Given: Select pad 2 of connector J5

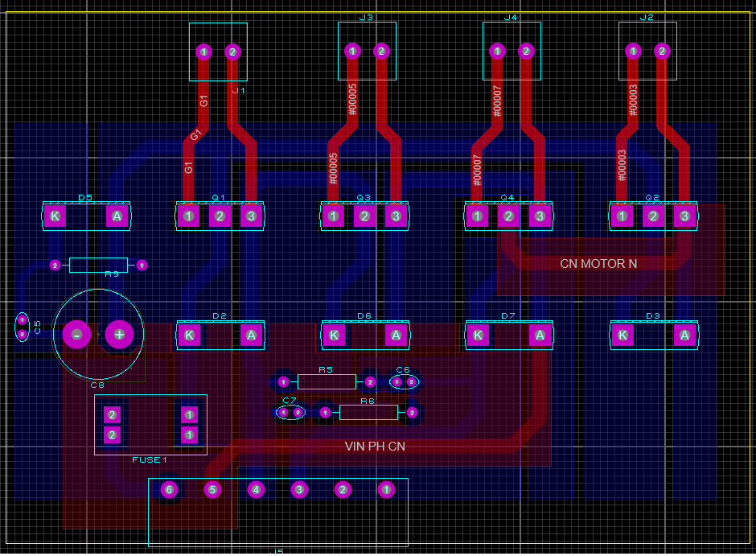Looking at the screenshot, I should (343, 490).
